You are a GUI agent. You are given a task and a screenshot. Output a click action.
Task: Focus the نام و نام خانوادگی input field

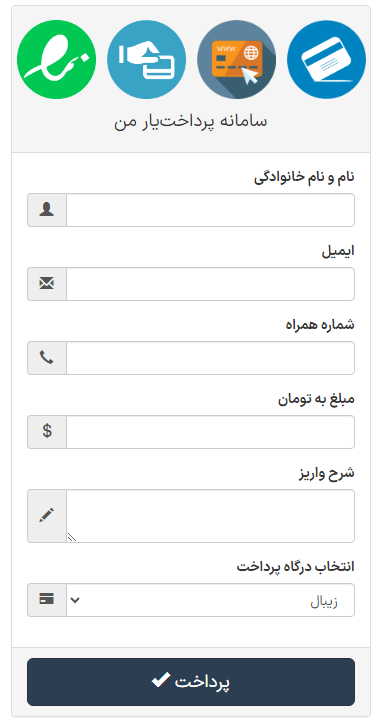click(x=211, y=210)
